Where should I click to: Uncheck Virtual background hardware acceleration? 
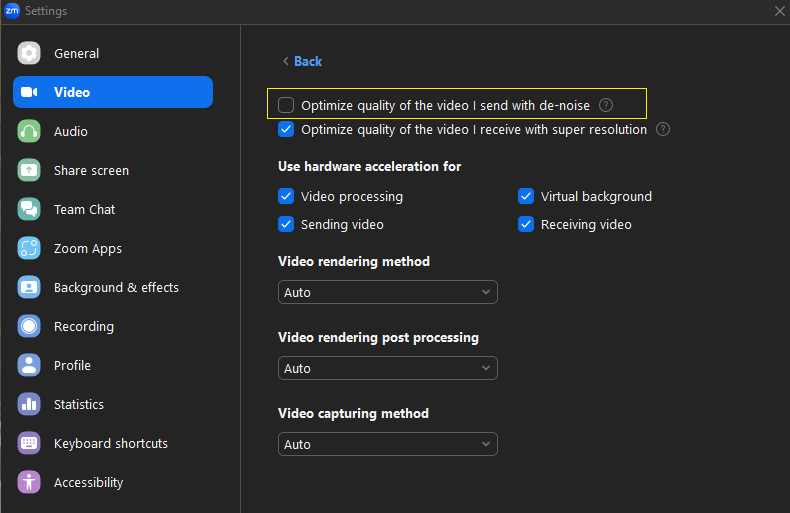(526, 197)
